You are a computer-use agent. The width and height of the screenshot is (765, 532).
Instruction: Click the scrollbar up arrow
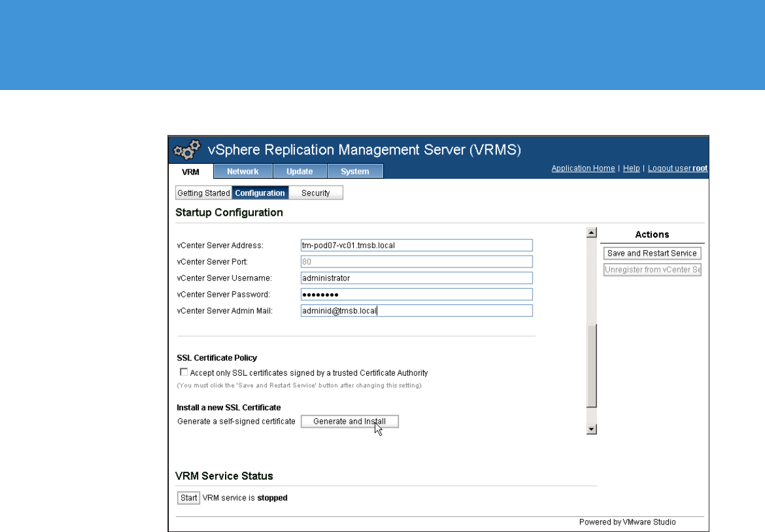tap(592, 233)
